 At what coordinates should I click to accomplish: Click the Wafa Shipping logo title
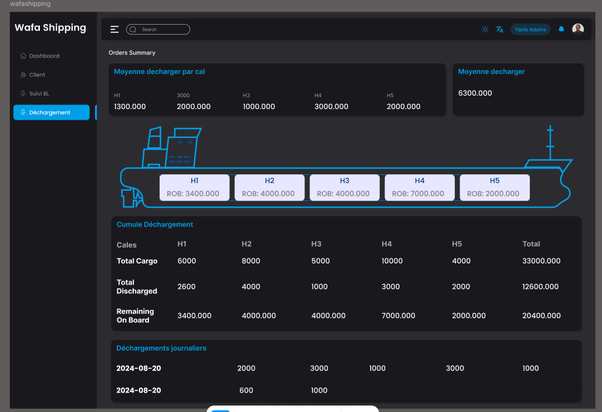tap(50, 28)
